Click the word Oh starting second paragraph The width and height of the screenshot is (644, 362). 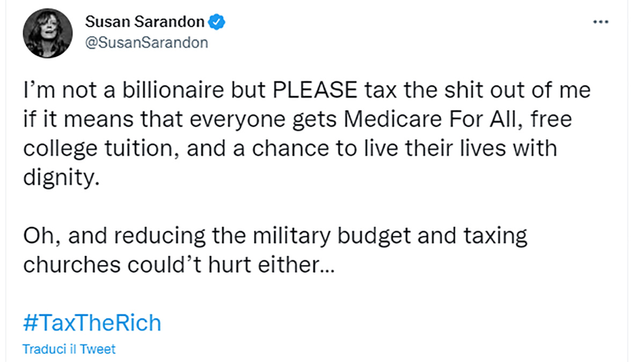point(36,235)
